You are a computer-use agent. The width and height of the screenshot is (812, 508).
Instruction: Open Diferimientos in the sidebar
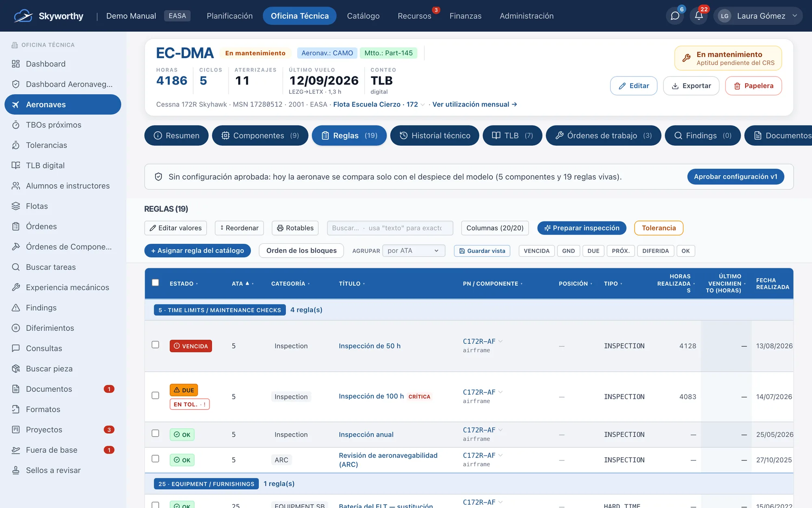[63, 328]
